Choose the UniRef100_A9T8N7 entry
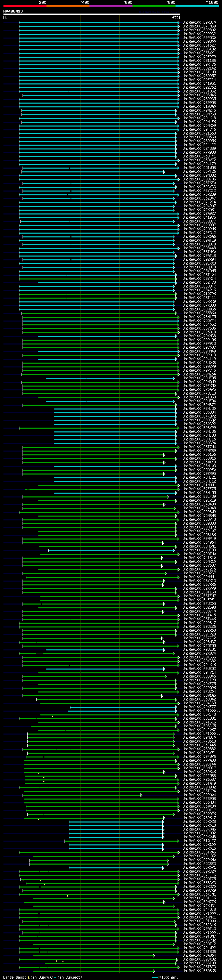222x980 pixels. pos(199,936)
